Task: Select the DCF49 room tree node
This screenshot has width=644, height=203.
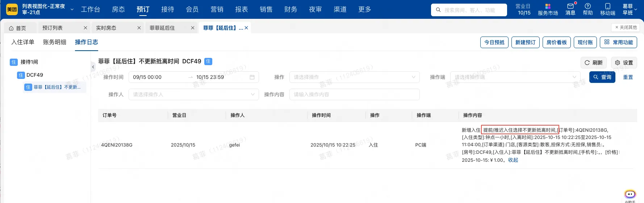Action: point(35,75)
